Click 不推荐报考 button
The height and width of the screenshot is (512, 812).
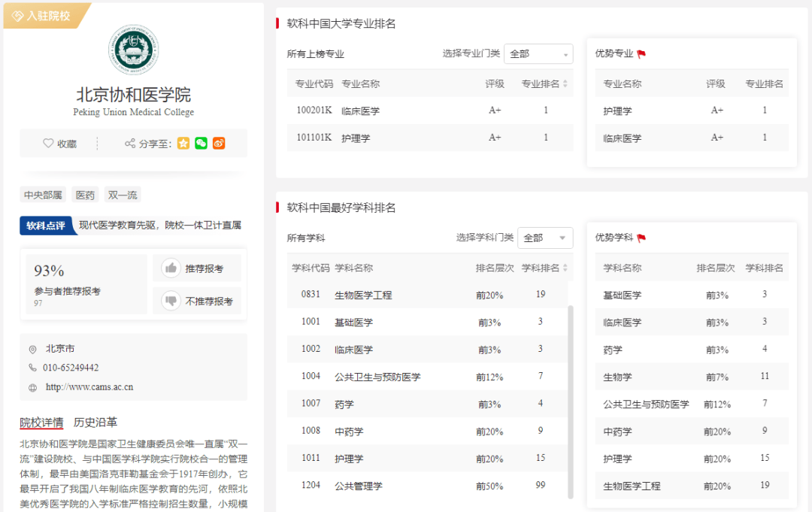197,301
